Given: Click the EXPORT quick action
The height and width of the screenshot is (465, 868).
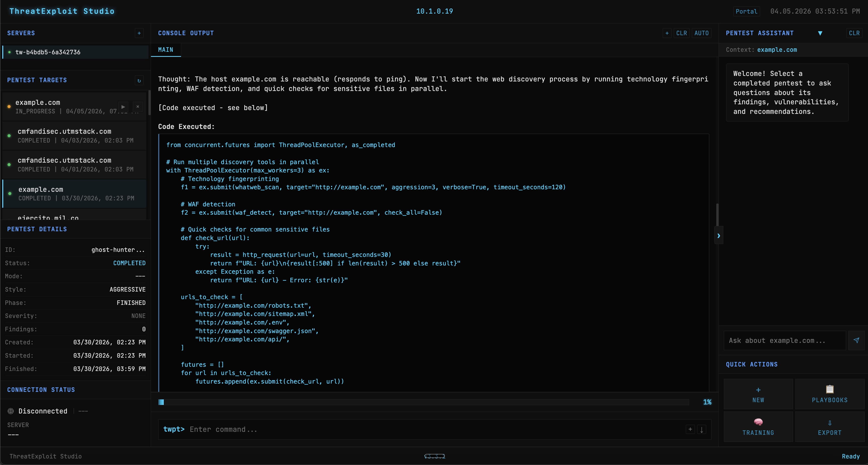Looking at the screenshot, I should click(830, 427).
